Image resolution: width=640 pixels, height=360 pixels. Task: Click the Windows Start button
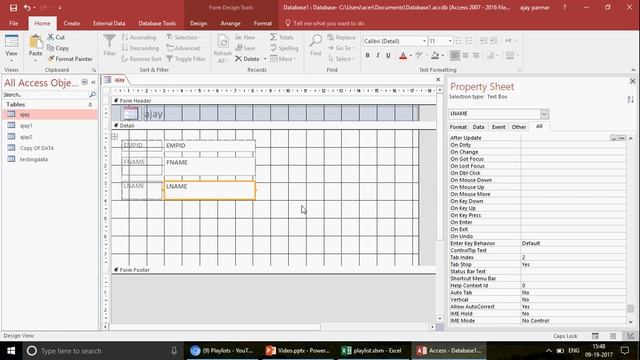pyautogui.click(x=11, y=351)
